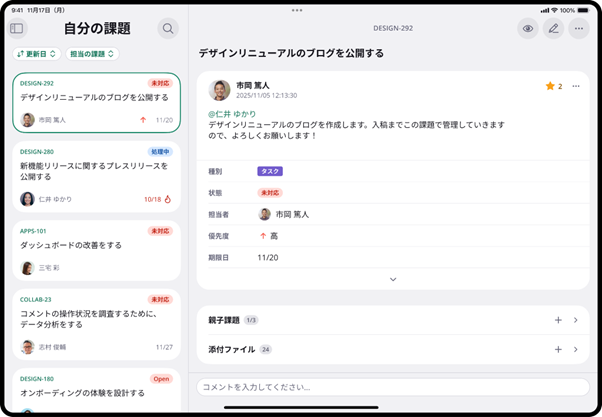This screenshot has width=602, height=417.
Task: Open the top-right more options menu
Action: 578,29
